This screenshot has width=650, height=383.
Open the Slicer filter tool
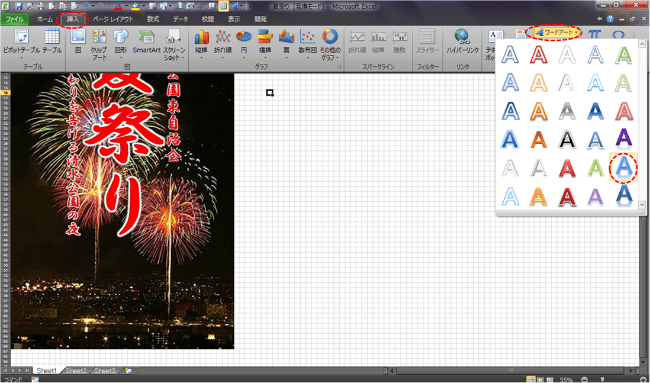[x=427, y=41]
